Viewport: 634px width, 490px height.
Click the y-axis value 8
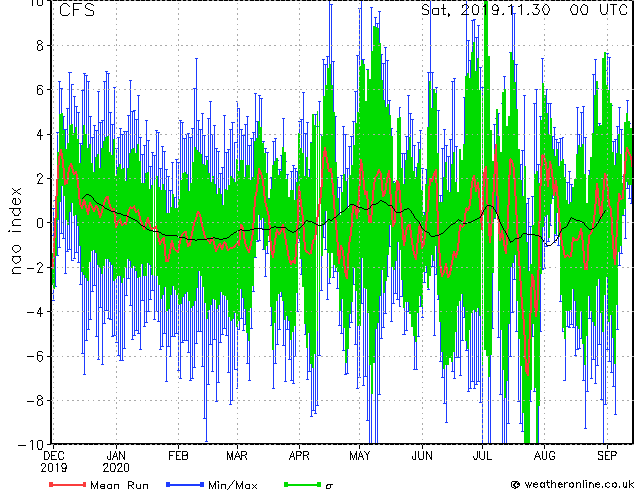40,46
